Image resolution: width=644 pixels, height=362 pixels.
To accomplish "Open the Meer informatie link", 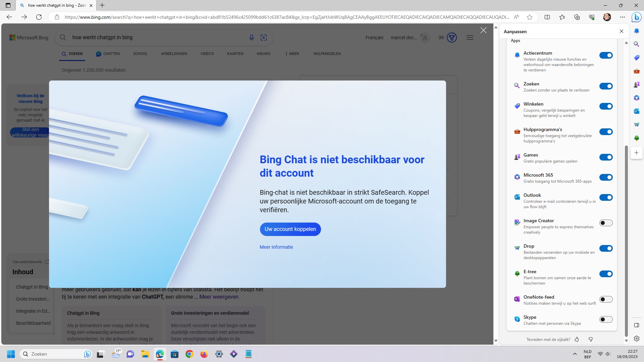I will click(276, 247).
